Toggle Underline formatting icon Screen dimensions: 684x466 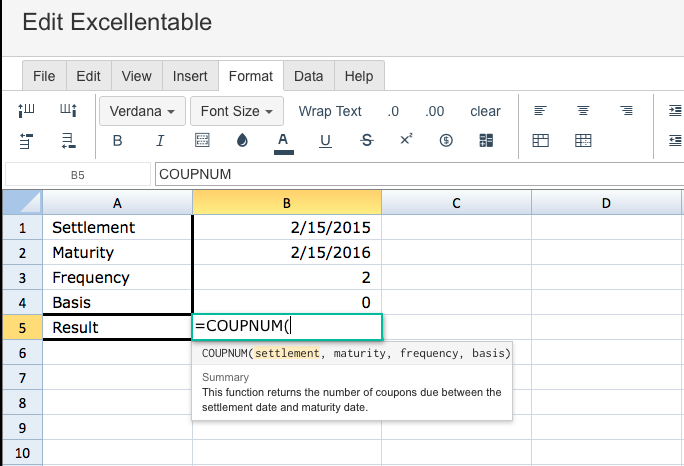coord(325,141)
